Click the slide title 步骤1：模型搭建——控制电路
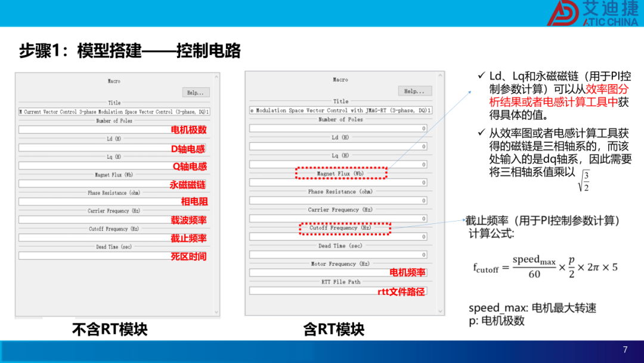644x363 pixels. (x=130, y=51)
